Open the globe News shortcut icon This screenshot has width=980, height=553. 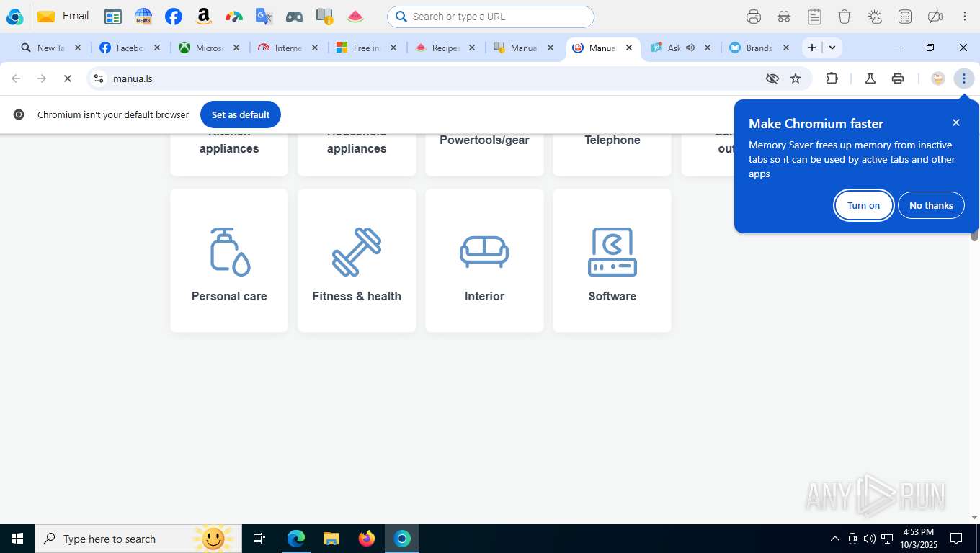(143, 17)
